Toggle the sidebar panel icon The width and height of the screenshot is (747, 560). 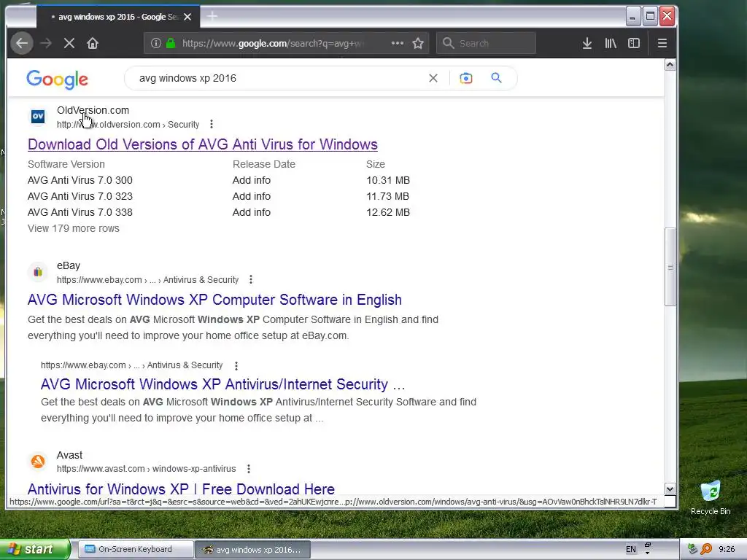click(x=634, y=43)
